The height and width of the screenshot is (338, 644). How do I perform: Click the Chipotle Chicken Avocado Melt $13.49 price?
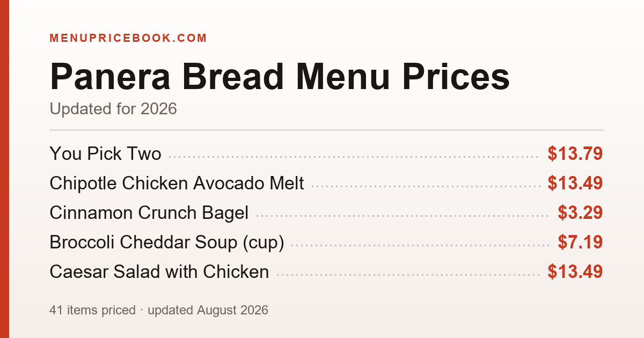coord(575,183)
